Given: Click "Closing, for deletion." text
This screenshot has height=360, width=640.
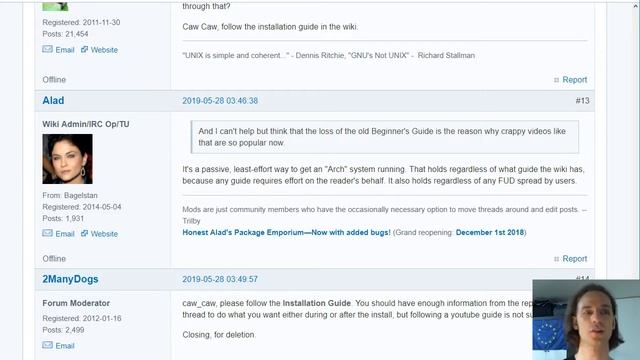Looking at the screenshot, I should click(x=219, y=335).
